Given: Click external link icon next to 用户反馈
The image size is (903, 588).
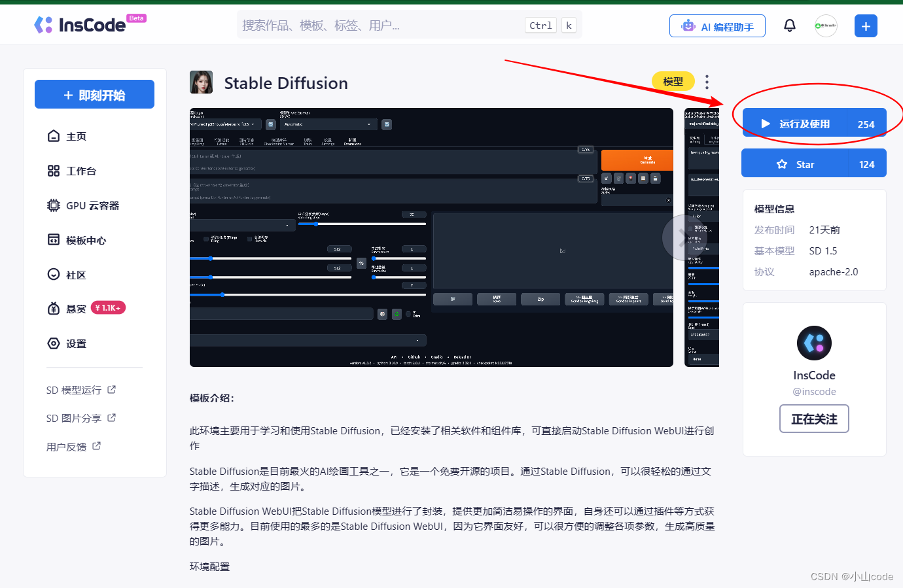Looking at the screenshot, I should tap(97, 445).
